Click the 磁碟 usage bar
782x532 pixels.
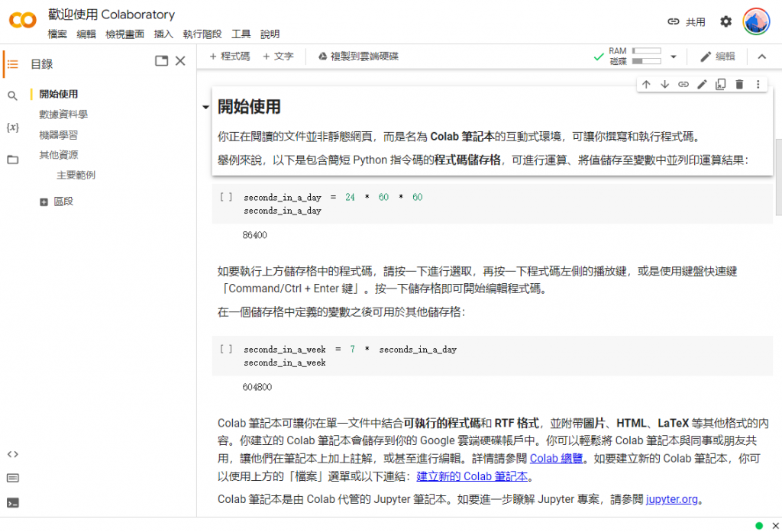(646, 61)
